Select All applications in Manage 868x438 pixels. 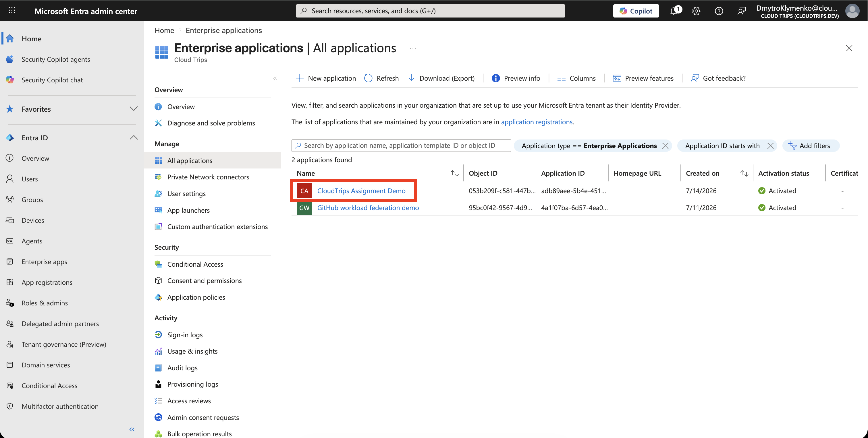coord(190,160)
